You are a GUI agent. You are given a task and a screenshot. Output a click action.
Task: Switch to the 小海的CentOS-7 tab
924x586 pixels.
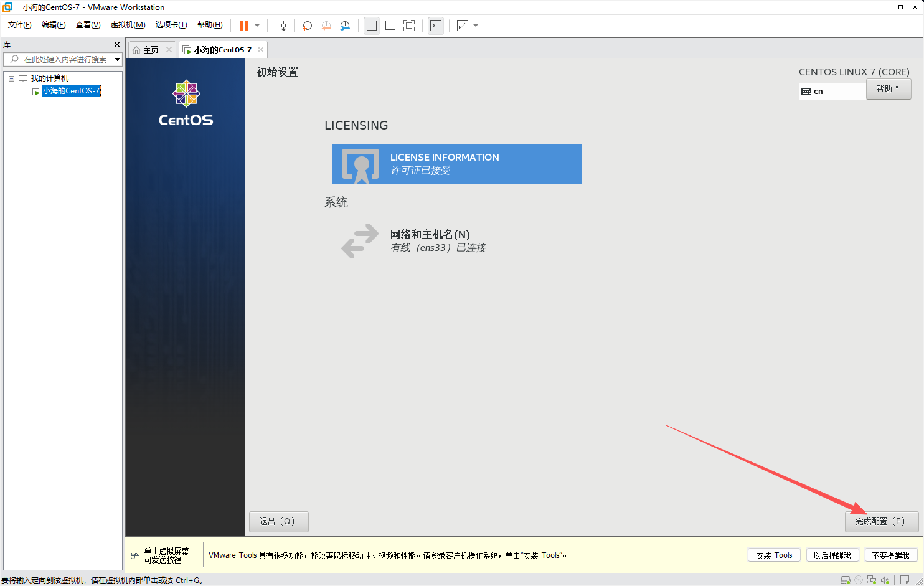[222, 50]
